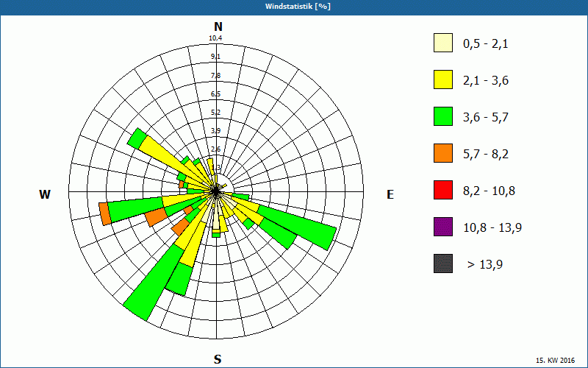Click the "7,8" radial scale value
Screen dimensions: 588x368
[x=215, y=76]
